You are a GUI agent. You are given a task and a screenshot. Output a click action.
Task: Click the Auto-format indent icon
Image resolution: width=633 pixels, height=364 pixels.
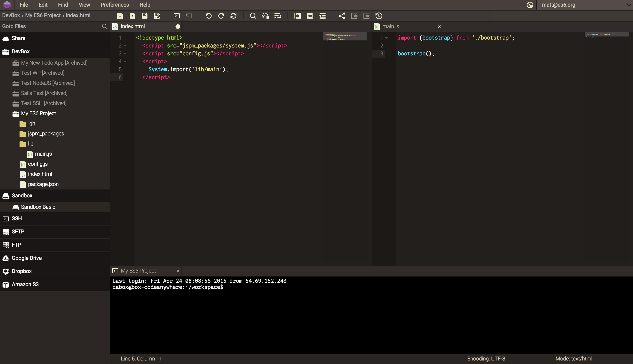322,16
